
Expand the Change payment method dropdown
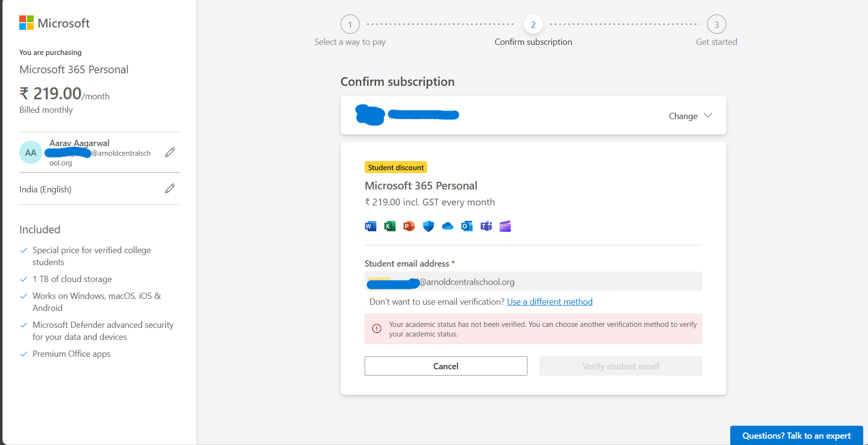pyautogui.click(x=690, y=116)
